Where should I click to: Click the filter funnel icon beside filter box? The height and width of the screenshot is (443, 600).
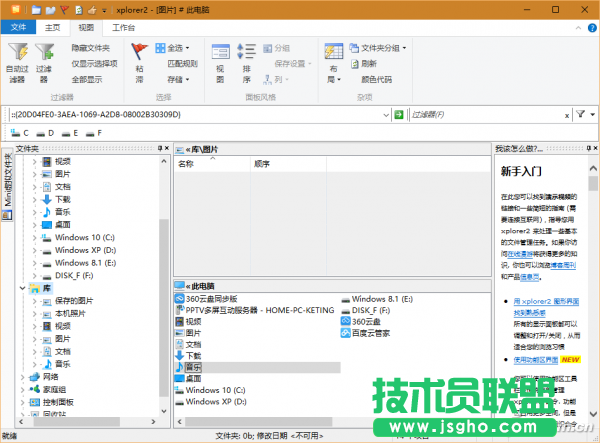580,114
